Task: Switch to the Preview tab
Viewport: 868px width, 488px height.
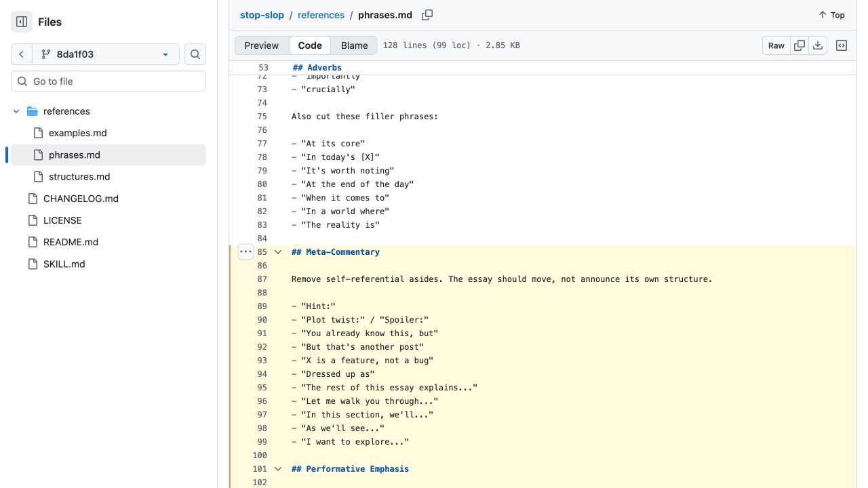Action: click(x=262, y=45)
